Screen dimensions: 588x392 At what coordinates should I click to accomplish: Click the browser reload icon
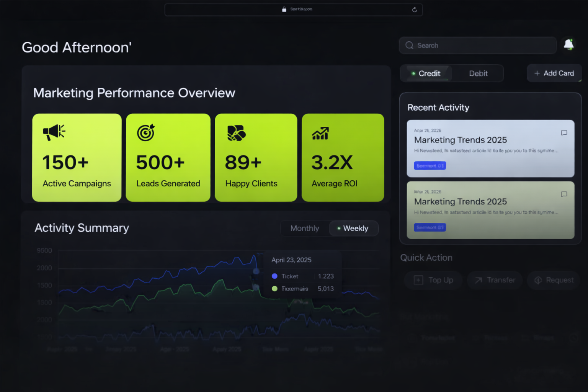[414, 10]
